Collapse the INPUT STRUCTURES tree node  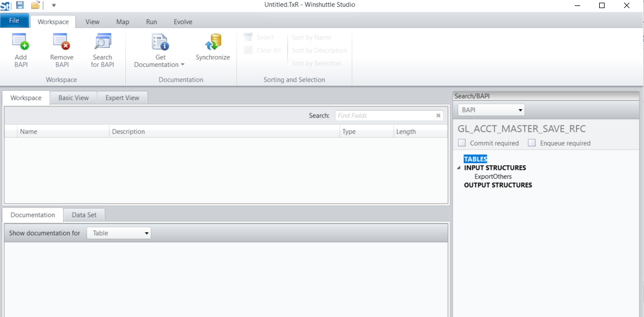pos(458,168)
